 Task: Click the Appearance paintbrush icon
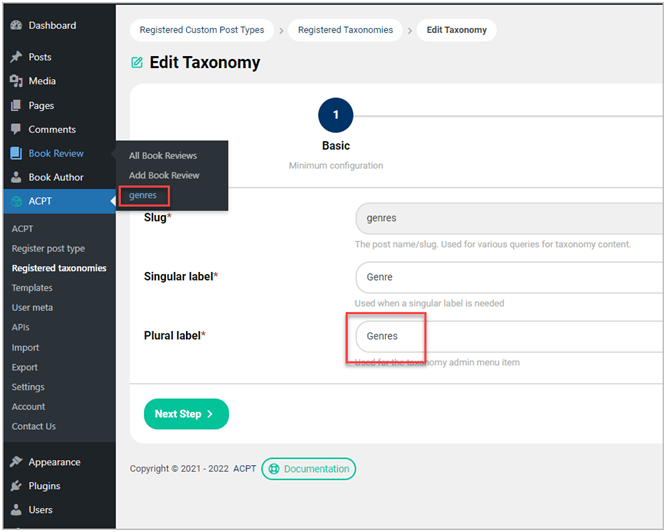pos(16,462)
